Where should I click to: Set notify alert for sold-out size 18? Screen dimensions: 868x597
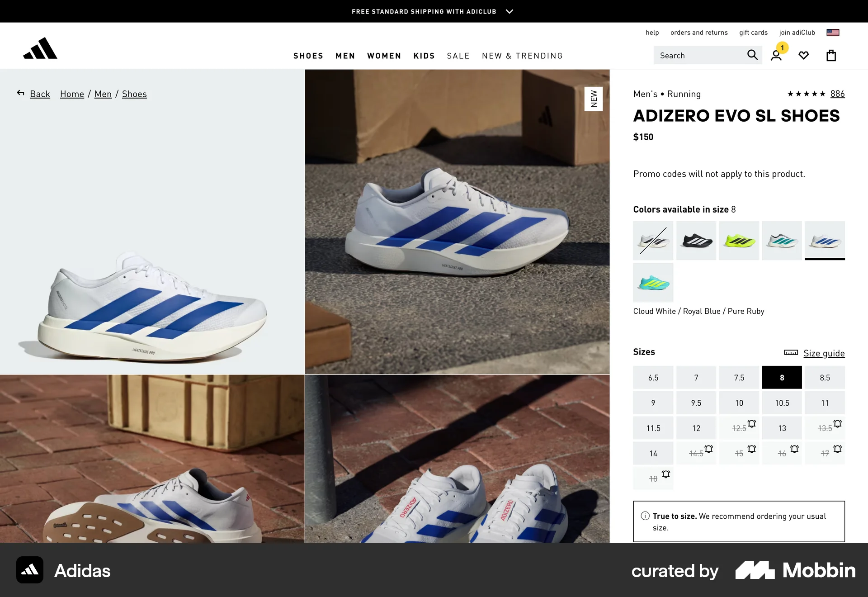665,474
